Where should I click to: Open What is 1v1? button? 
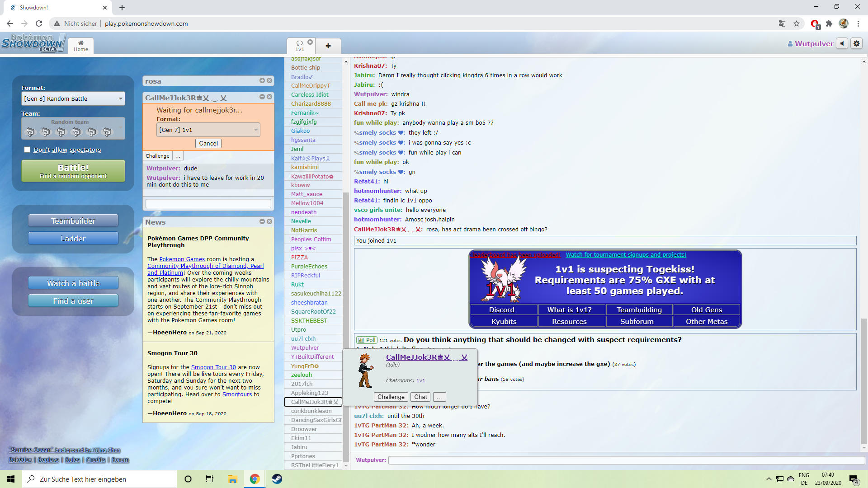click(x=571, y=310)
